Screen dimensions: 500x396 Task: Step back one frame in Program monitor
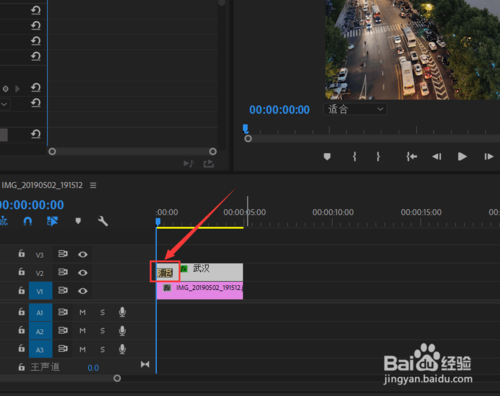(437, 156)
